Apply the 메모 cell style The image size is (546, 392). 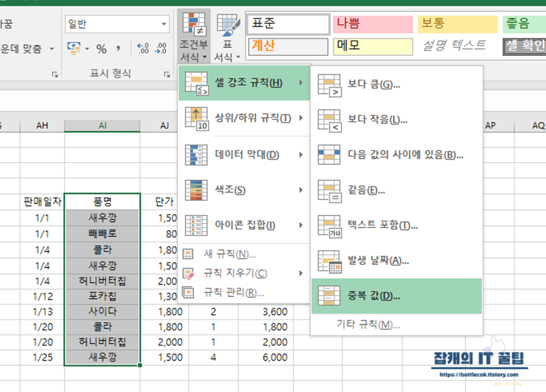(x=372, y=46)
